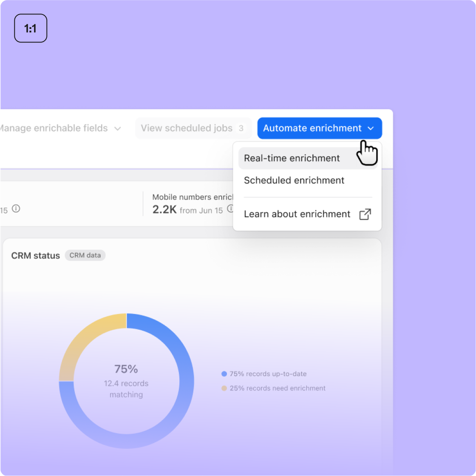
Task: Expand Manage enrichable fields dropdown
Action: coord(61,128)
